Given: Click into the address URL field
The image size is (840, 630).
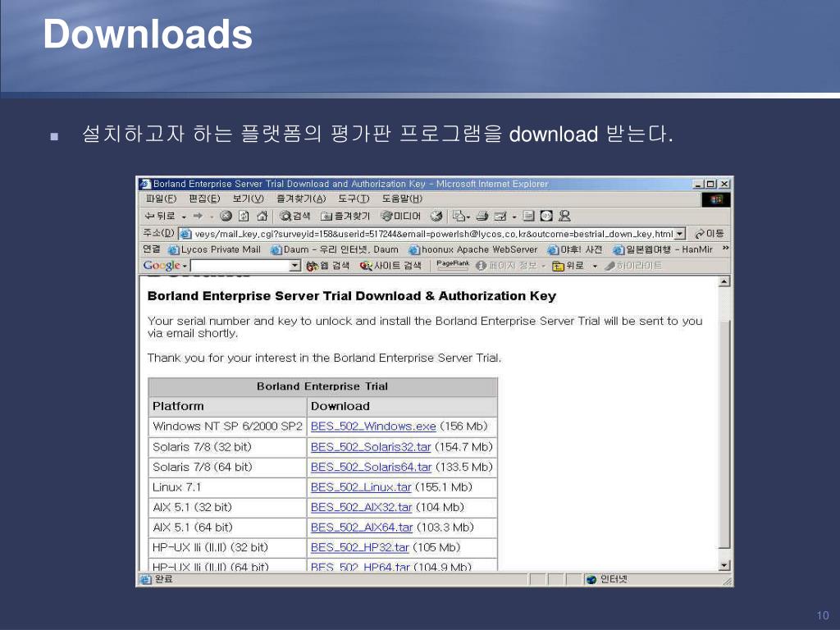Looking at the screenshot, I should (433, 234).
